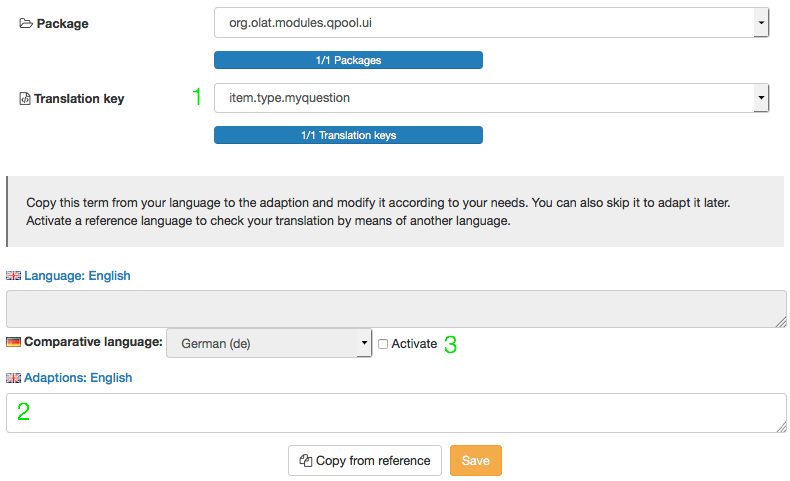Open the German (de) comparative language dropdown
The image size is (790, 481).
click(x=268, y=343)
